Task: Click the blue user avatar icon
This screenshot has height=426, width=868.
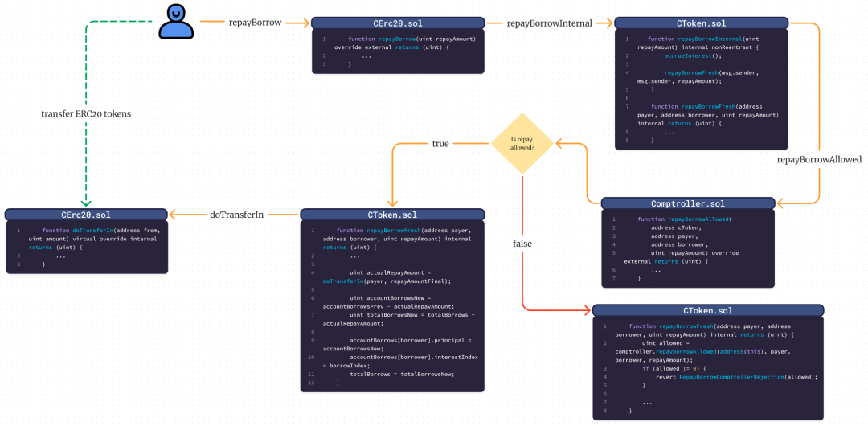Action: coord(176,23)
